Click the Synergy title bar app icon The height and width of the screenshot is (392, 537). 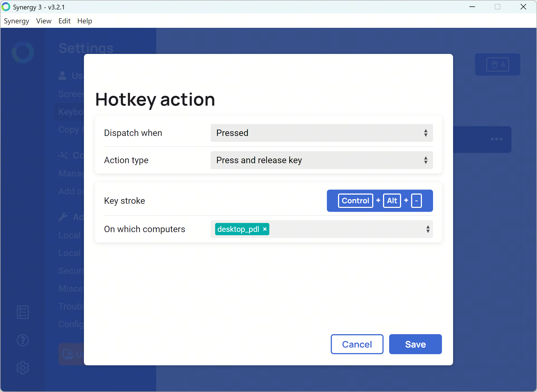[x=6, y=7]
